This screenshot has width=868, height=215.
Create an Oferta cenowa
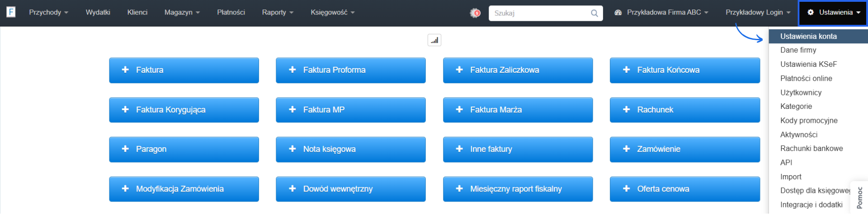click(x=685, y=189)
